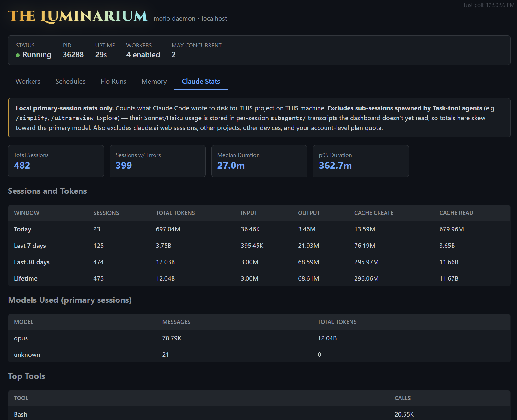Image resolution: width=517 pixels, height=420 pixels.
Task: Click the Max Concurrent value 2
Action: tap(173, 55)
